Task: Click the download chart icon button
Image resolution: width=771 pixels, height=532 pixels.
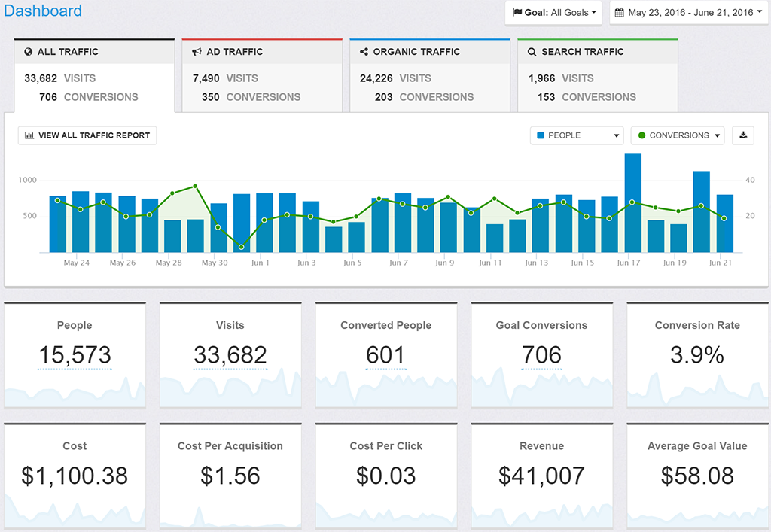Action: (x=743, y=135)
